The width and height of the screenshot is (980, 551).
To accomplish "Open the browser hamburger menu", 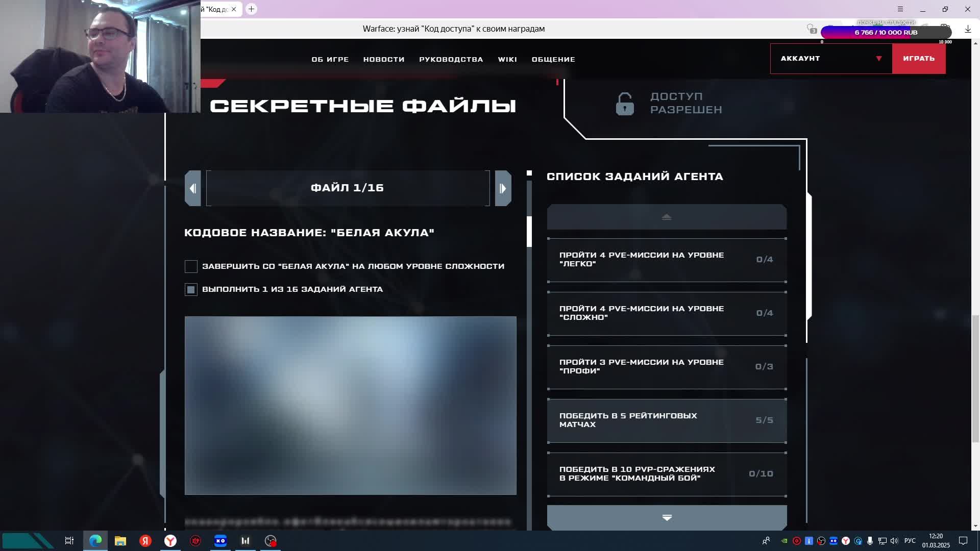I will (x=900, y=9).
